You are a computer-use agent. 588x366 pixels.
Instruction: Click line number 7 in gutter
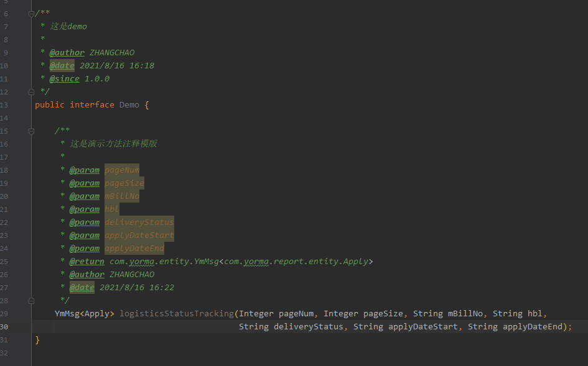(6, 27)
